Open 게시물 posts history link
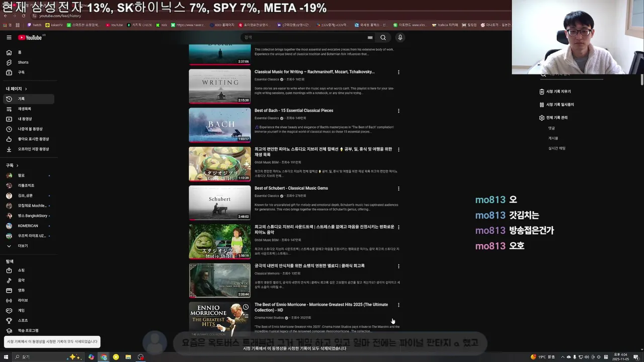The width and height of the screenshot is (644, 362). [553, 138]
